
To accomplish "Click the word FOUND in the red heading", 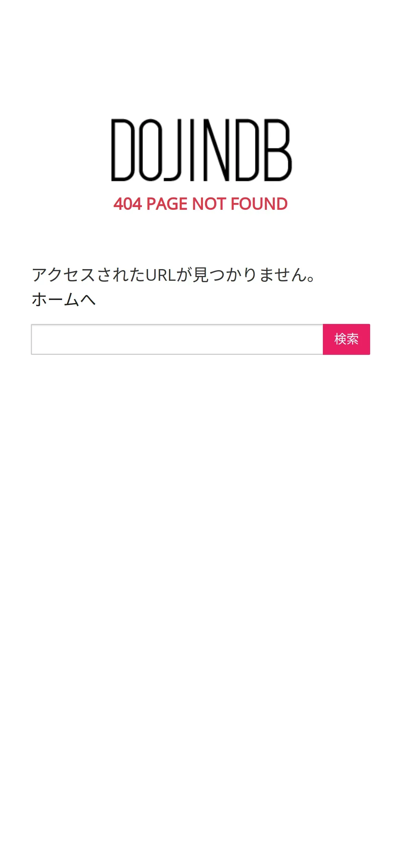I will (259, 204).
